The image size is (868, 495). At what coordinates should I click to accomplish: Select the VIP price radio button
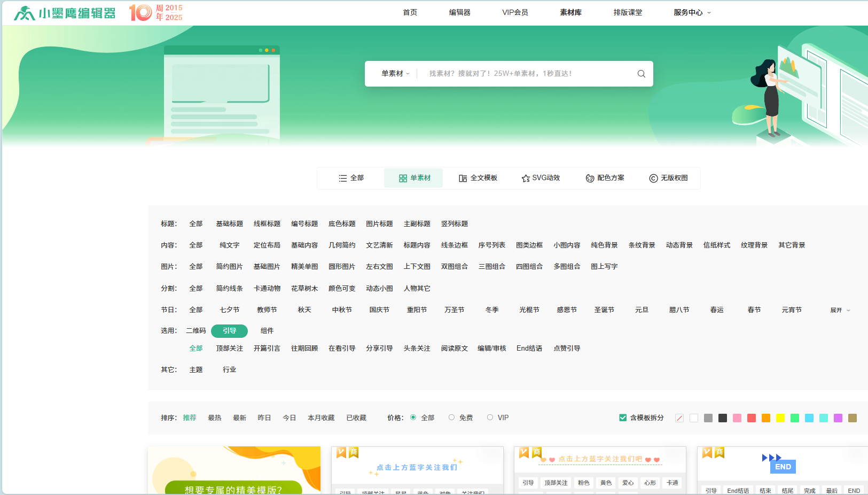tap(490, 417)
